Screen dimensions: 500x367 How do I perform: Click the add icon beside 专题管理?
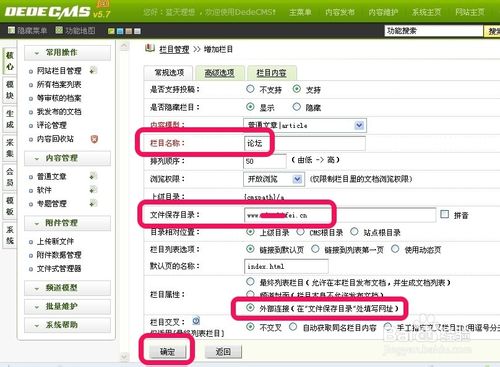click(93, 203)
